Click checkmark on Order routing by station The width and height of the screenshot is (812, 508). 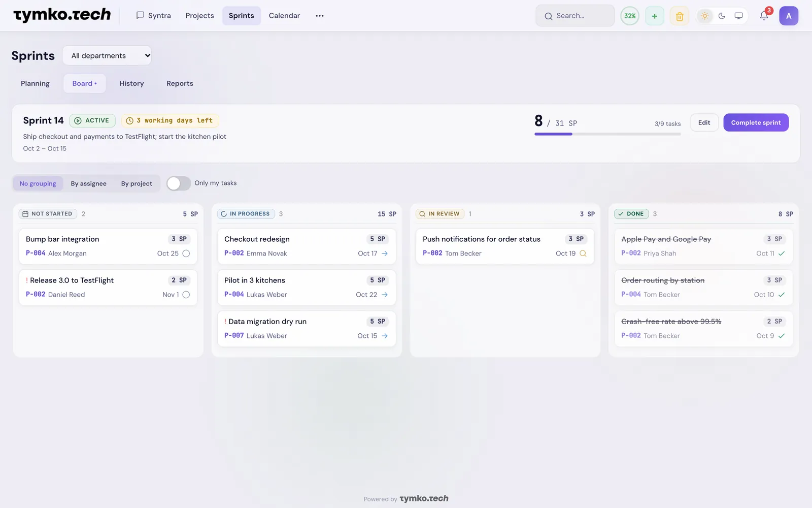coord(782,295)
